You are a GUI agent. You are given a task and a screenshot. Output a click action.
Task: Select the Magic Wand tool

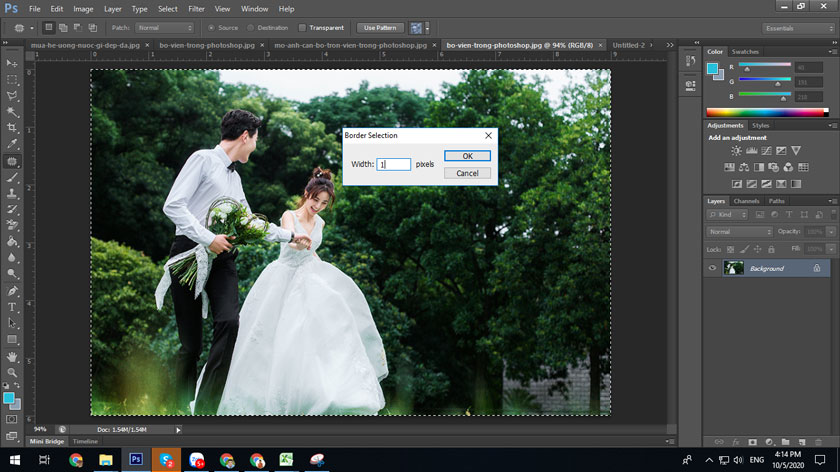point(12,112)
